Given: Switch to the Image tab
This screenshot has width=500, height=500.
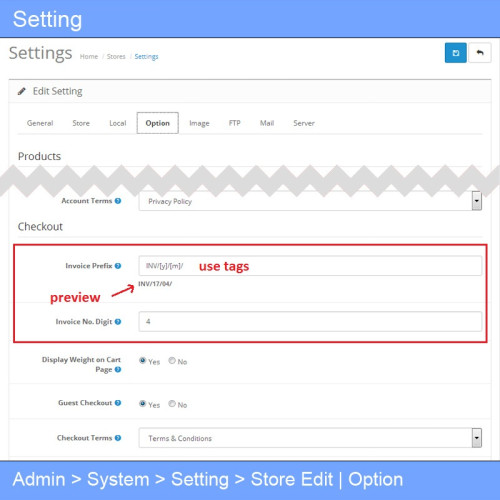Looking at the screenshot, I should point(199,123).
